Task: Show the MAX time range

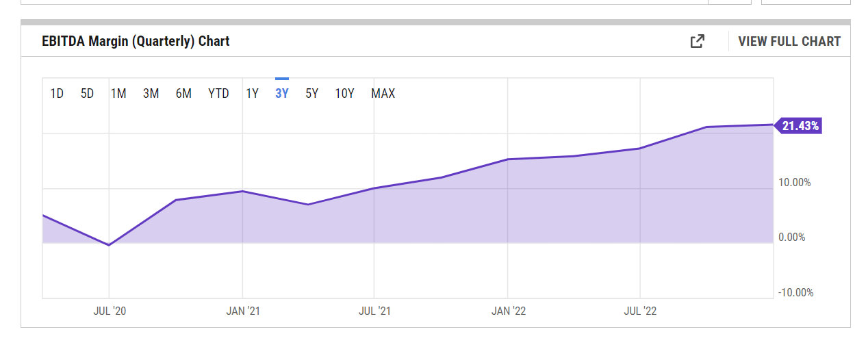Action: [x=383, y=93]
